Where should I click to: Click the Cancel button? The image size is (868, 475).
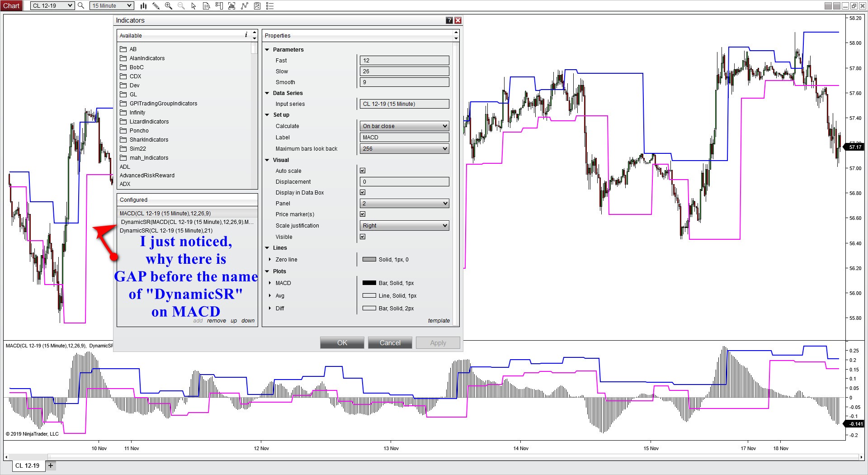[390, 342]
